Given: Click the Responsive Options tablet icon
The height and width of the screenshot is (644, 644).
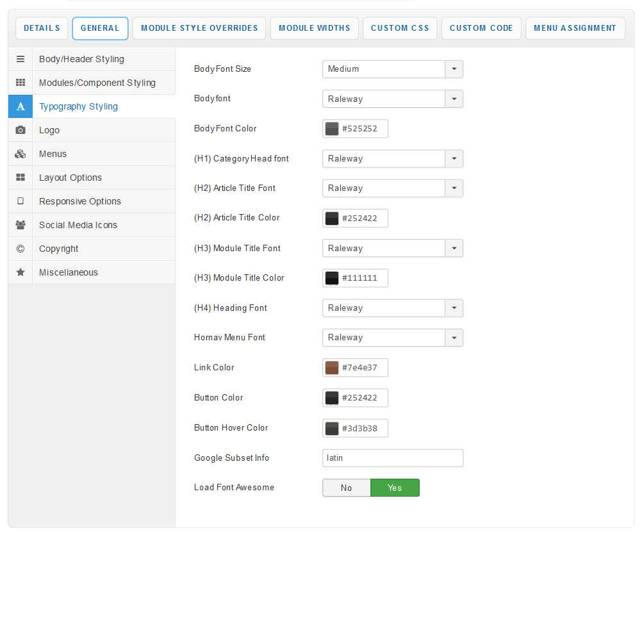Looking at the screenshot, I should click(x=21, y=201).
